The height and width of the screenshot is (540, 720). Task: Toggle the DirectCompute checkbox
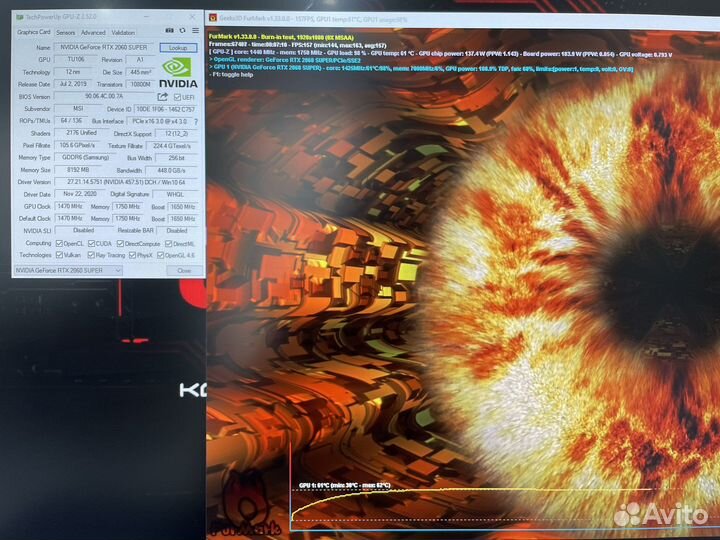tap(120, 243)
